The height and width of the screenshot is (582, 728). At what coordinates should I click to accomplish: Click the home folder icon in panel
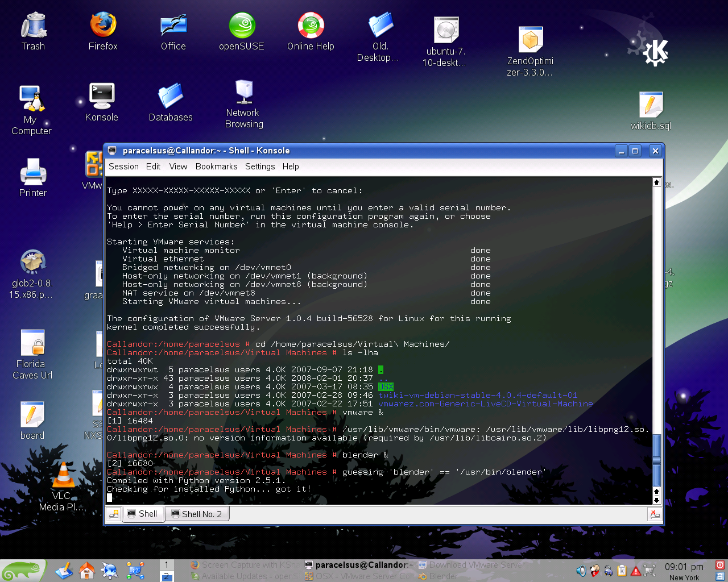click(87, 570)
